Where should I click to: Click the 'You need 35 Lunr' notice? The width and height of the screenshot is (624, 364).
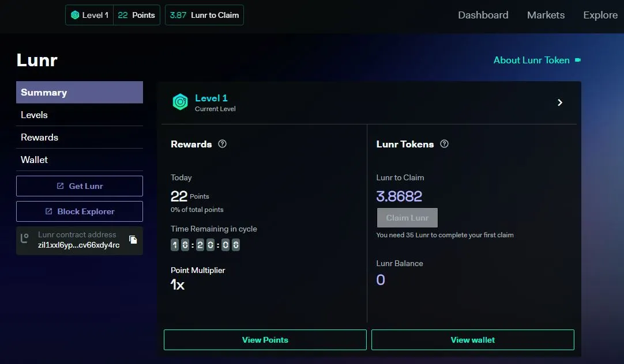point(445,235)
